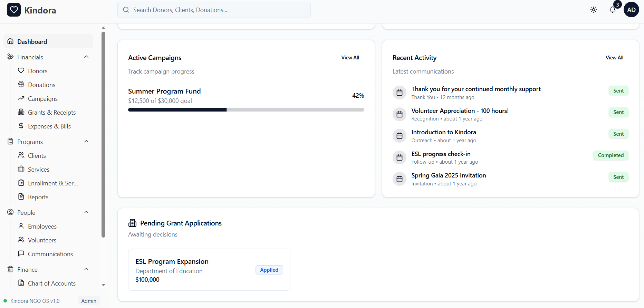Collapse the Programs section chevron
The height and width of the screenshot is (308, 644).
pyautogui.click(x=86, y=142)
